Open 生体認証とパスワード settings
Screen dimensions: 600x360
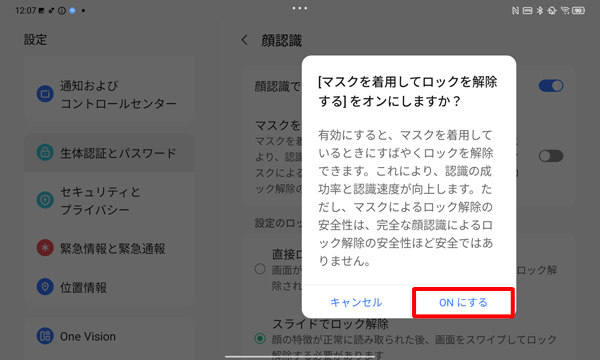[x=109, y=153]
